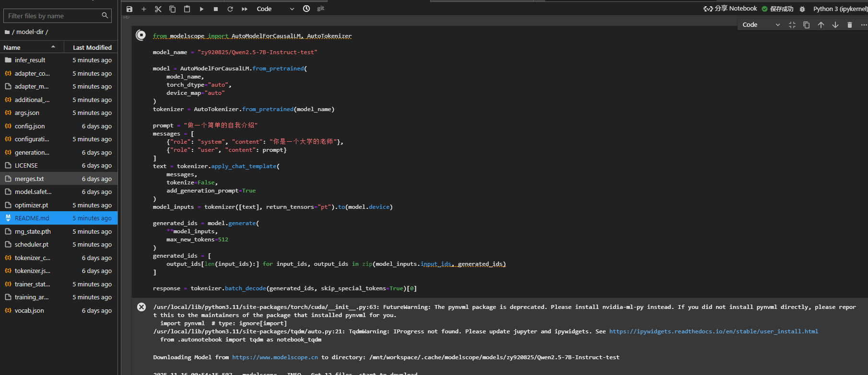Image resolution: width=868 pixels, height=375 pixels.
Task: Select the model.safet... file
Action: (59, 192)
